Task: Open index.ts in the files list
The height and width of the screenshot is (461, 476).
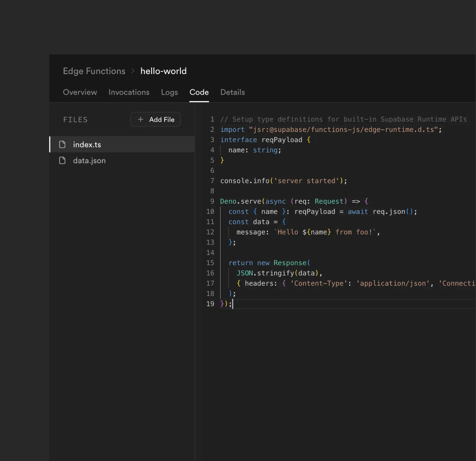Action: pyautogui.click(x=122, y=144)
